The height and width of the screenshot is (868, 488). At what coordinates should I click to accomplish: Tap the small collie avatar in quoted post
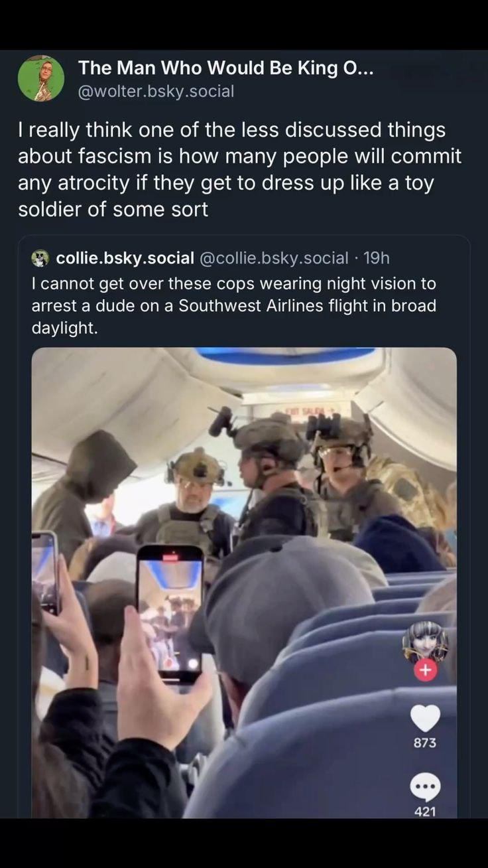[x=40, y=257]
